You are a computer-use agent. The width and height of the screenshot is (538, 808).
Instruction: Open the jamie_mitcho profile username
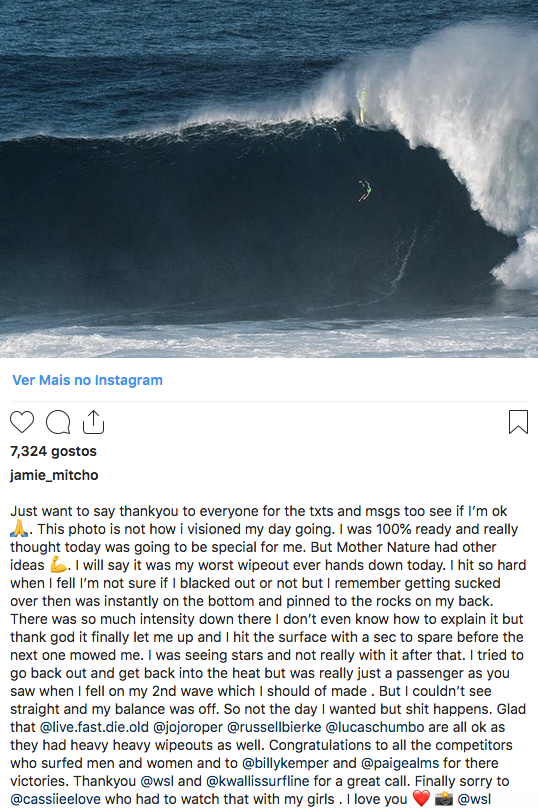point(54,475)
